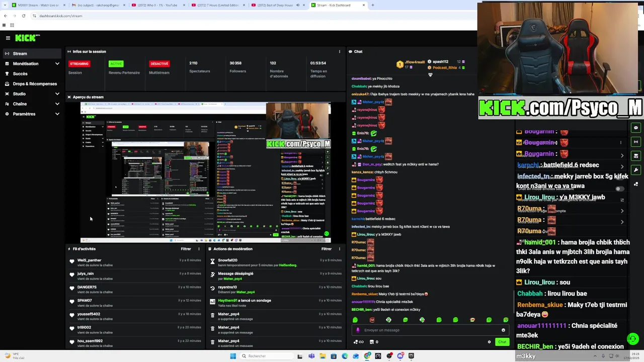Switch to the Who X YouTube tab
Image resolution: width=644 pixels, height=362 pixels.
tap(157, 5)
